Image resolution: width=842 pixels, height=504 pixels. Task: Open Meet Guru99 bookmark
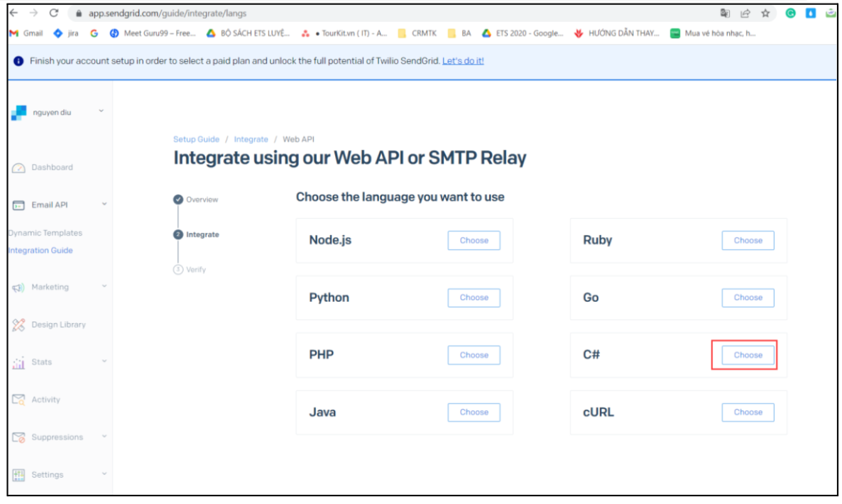(x=153, y=33)
